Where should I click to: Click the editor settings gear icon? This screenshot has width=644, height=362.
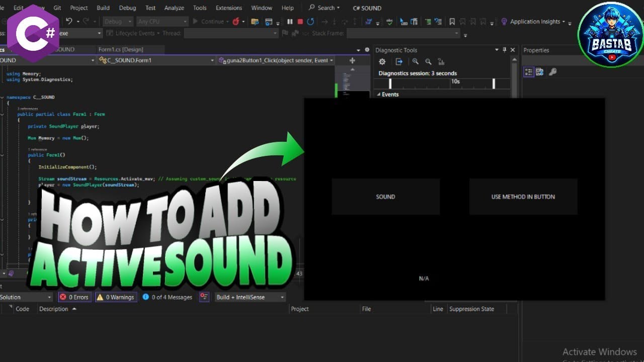[x=367, y=50]
